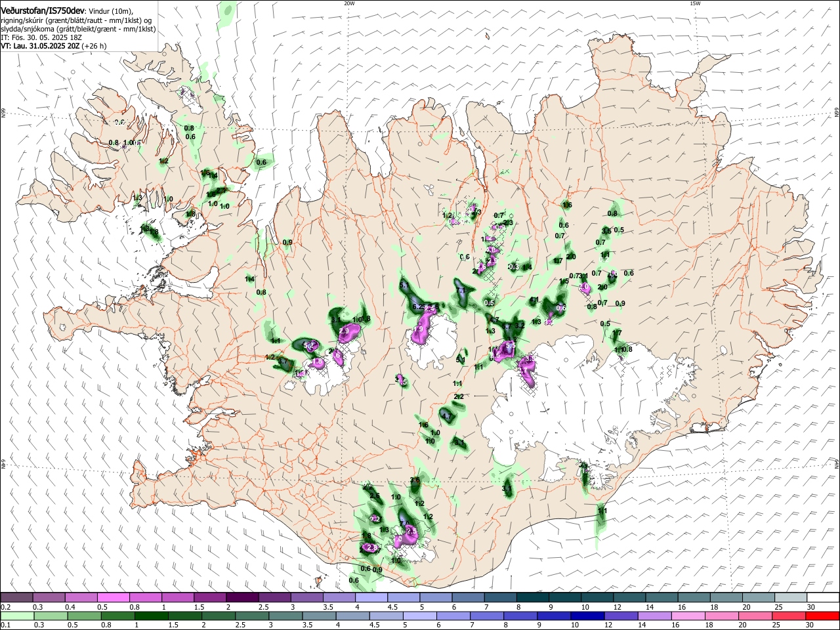Select the darkest green 1 swatch, lower legend
Image resolution: width=840 pixels, height=630 pixels.
coord(151,616)
